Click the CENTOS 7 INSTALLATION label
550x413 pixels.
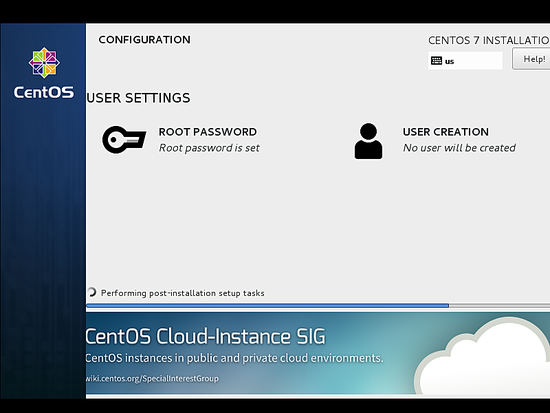coord(489,40)
